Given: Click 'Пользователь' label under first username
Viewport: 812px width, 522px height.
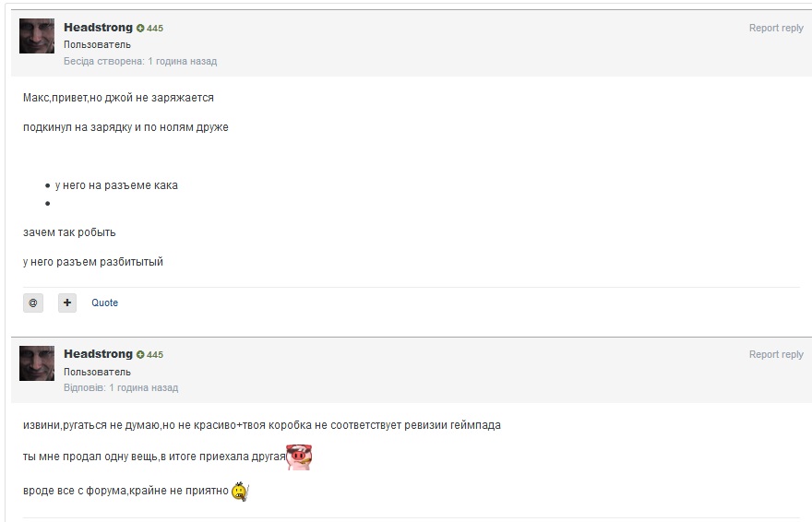Looking at the screenshot, I should point(97,45).
